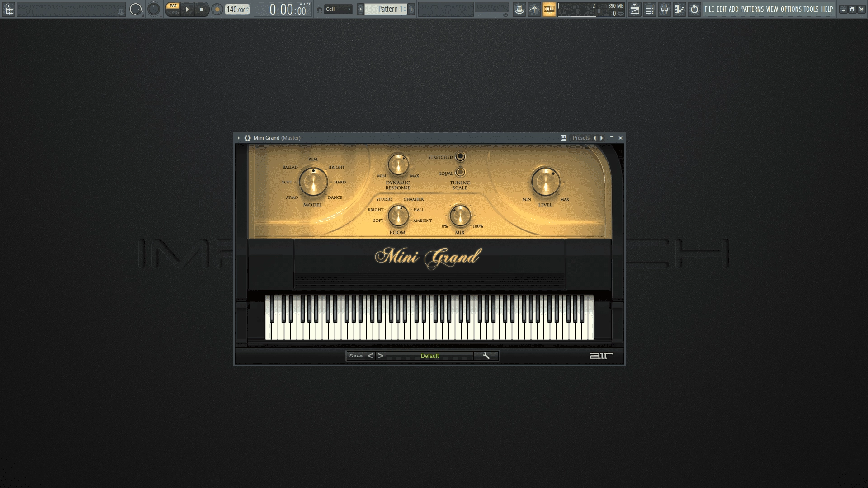Open the Playlist window
The height and width of the screenshot is (488, 868).
[x=635, y=9]
